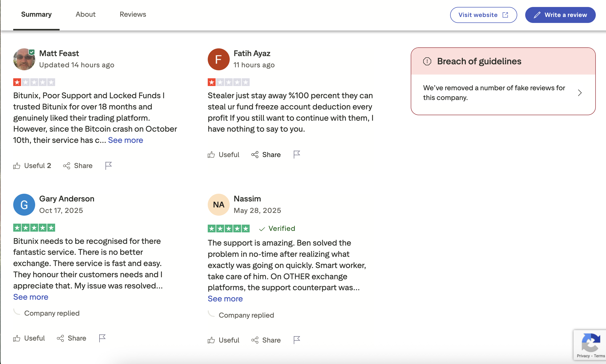The image size is (606, 364).
Task: Share Matt Feast's review
Action: 78,166
